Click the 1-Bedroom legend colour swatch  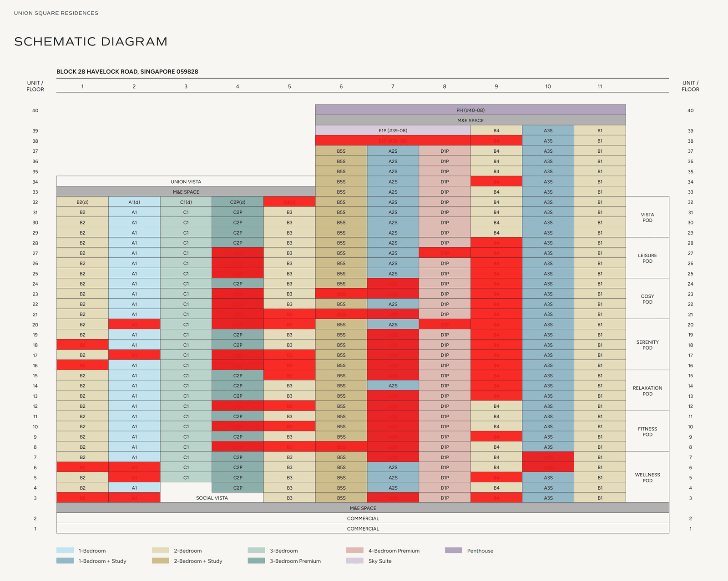pos(65,551)
